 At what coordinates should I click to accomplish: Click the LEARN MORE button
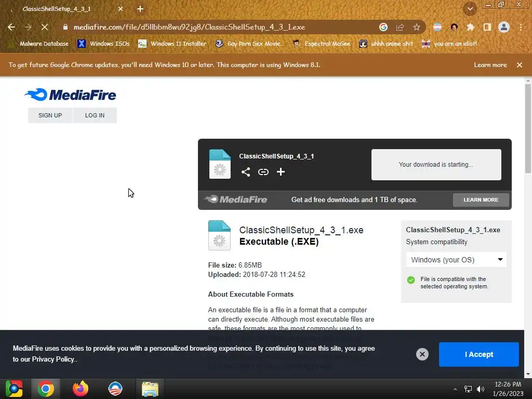click(x=481, y=200)
